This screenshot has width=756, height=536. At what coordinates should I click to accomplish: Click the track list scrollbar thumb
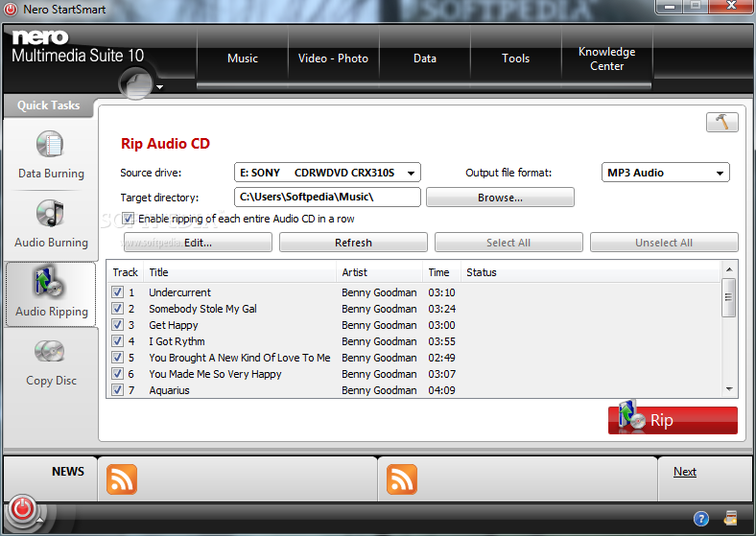point(728,297)
